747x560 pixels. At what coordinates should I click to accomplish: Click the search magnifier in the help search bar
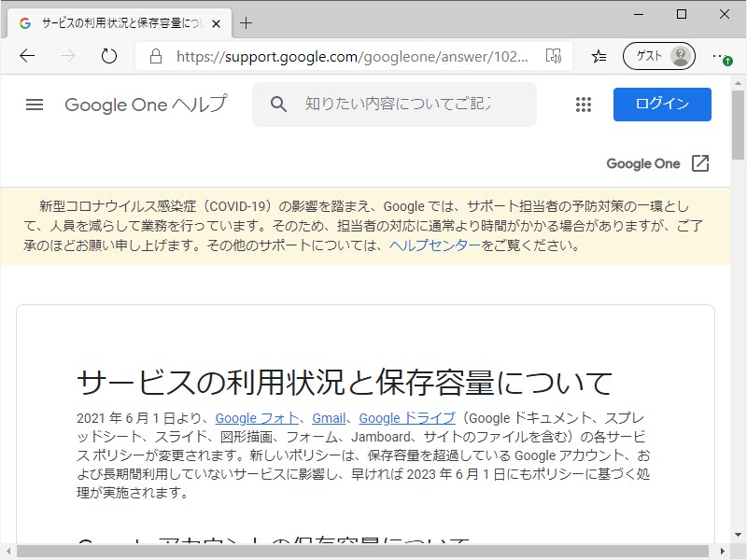click(x=278, y=105)
